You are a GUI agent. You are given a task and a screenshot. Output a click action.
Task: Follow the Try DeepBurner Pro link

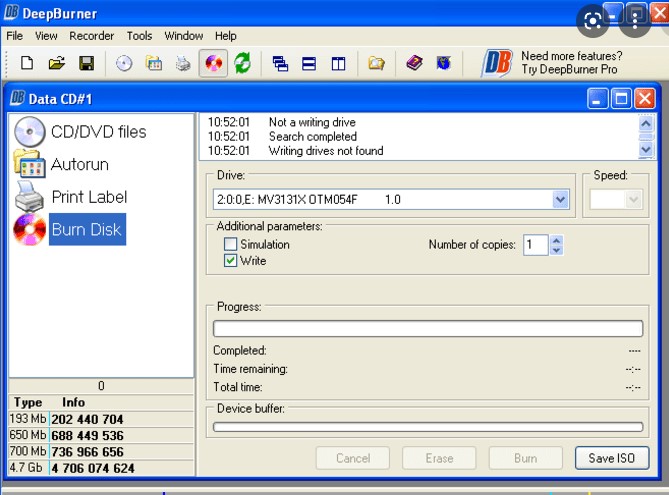click(570, 69)
